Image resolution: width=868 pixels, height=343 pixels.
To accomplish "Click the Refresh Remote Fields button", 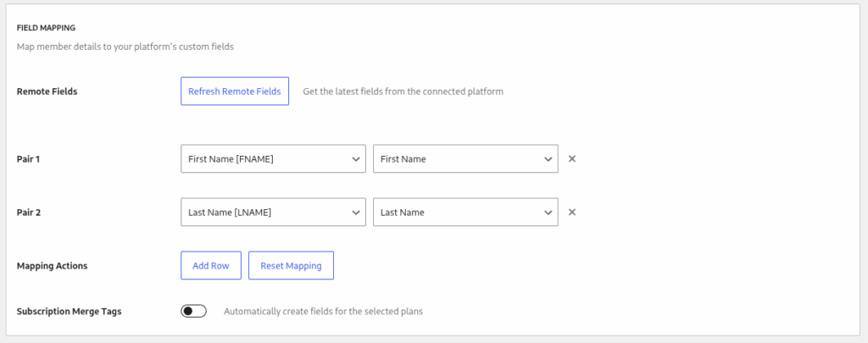I will 235,91.
